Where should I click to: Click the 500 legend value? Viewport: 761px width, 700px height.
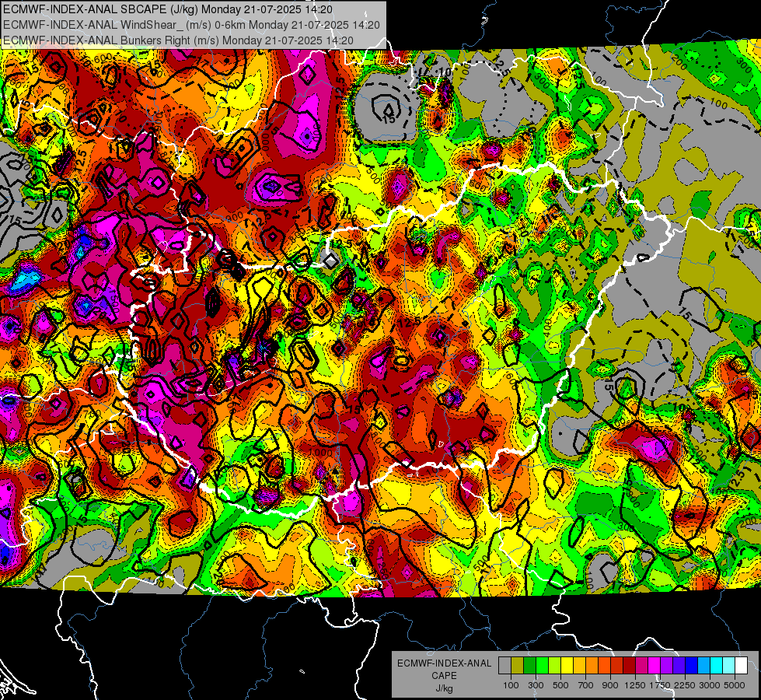560,685
